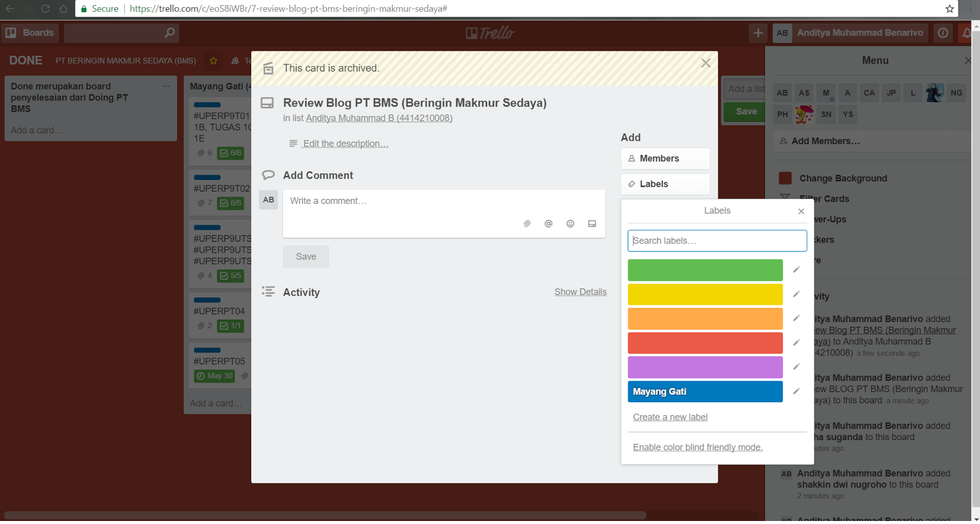Open Change Background in the Menu
The image size is (980, 524).
[x=843, y=179]
